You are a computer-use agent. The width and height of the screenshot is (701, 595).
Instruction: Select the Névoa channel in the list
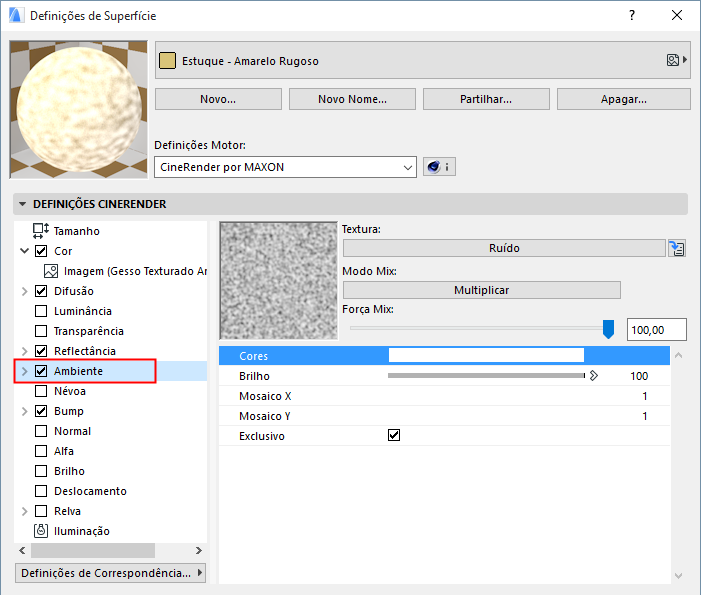coord(70,391)
